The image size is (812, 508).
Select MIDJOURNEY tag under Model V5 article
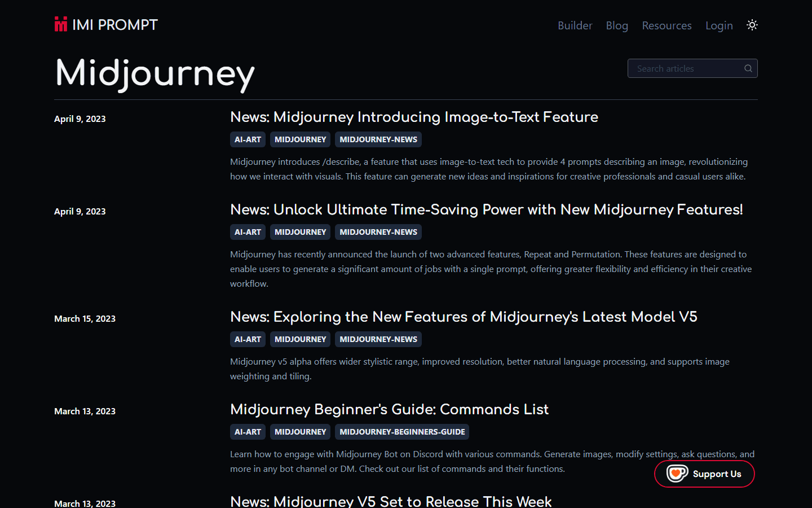pyautogui.click(x=300, y=339)
